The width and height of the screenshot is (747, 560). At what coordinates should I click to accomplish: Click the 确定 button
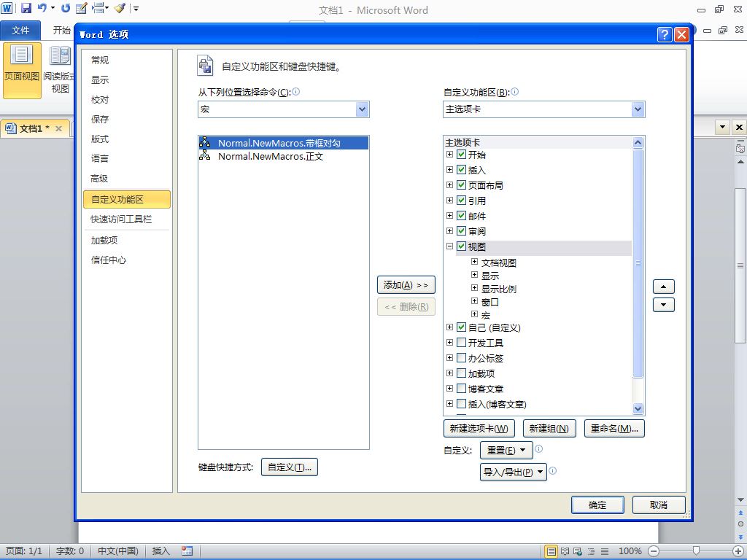[597, 505]
